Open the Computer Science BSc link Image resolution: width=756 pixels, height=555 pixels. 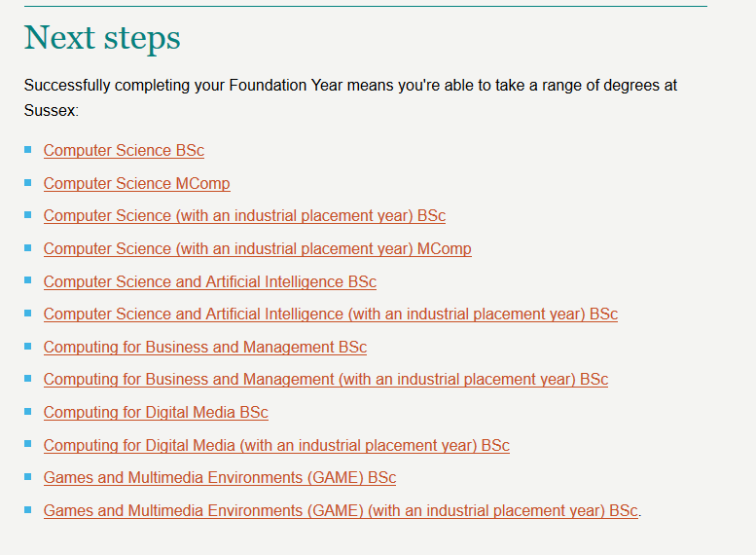(x=124, y=151)
